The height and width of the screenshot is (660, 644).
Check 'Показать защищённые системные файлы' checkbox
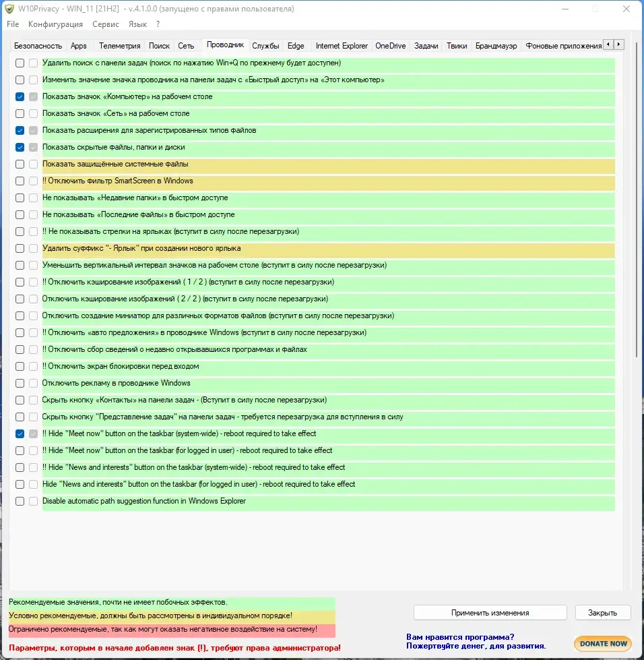(x=20, y=164)
